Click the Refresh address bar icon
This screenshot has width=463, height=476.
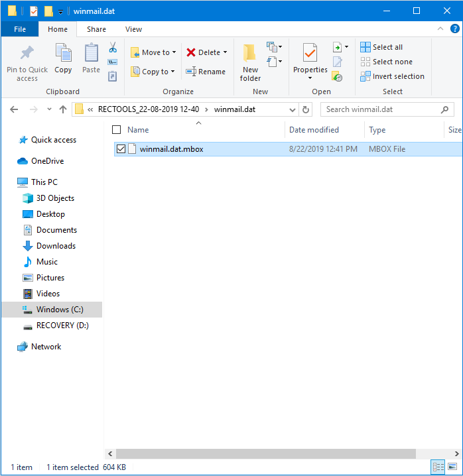306,109
